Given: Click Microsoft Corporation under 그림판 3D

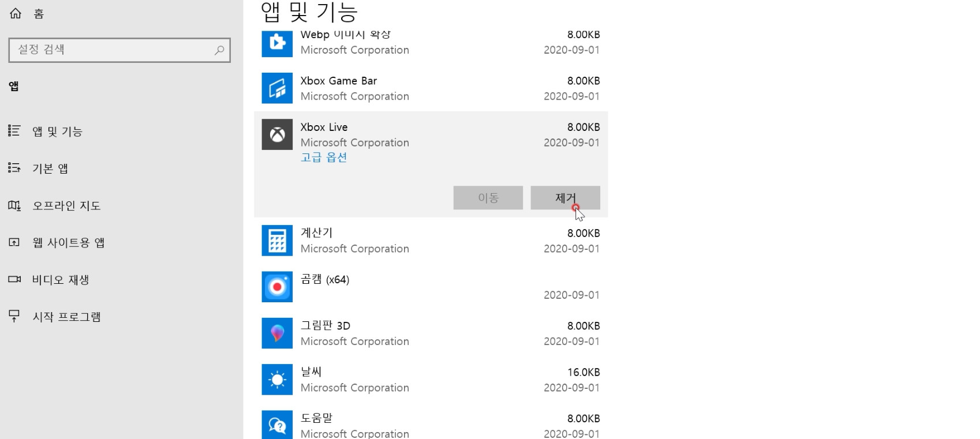Looking at the screenshot, I should coord(355,341).
